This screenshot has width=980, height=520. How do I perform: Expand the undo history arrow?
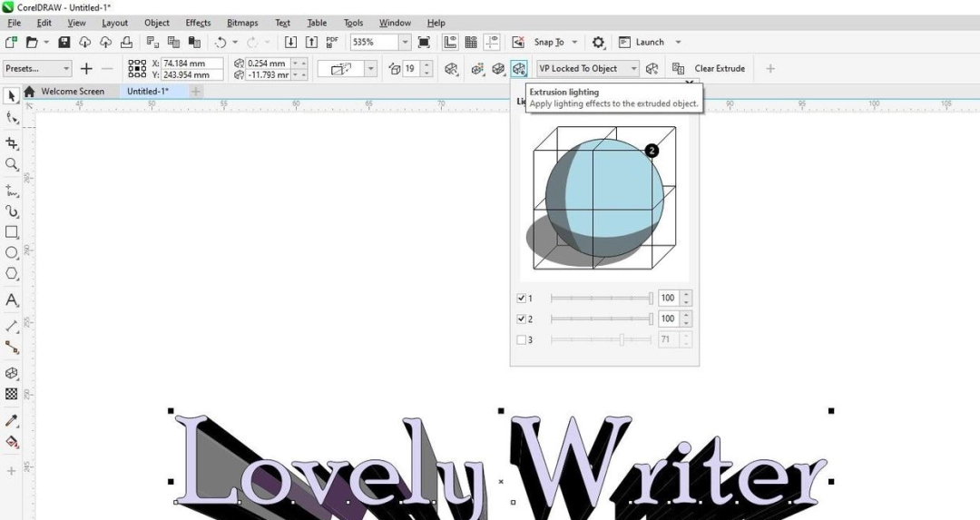[235, 42]
